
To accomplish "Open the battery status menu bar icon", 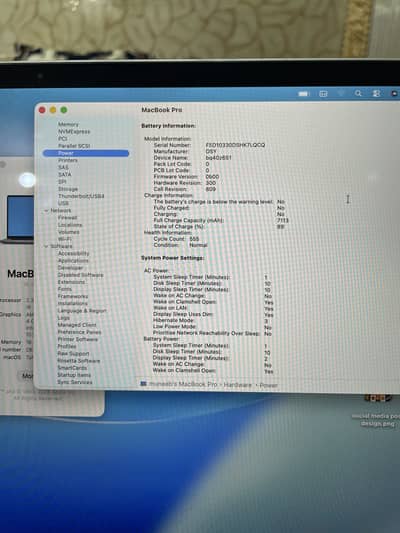I will pyautogui.click(x=303, y=94).
